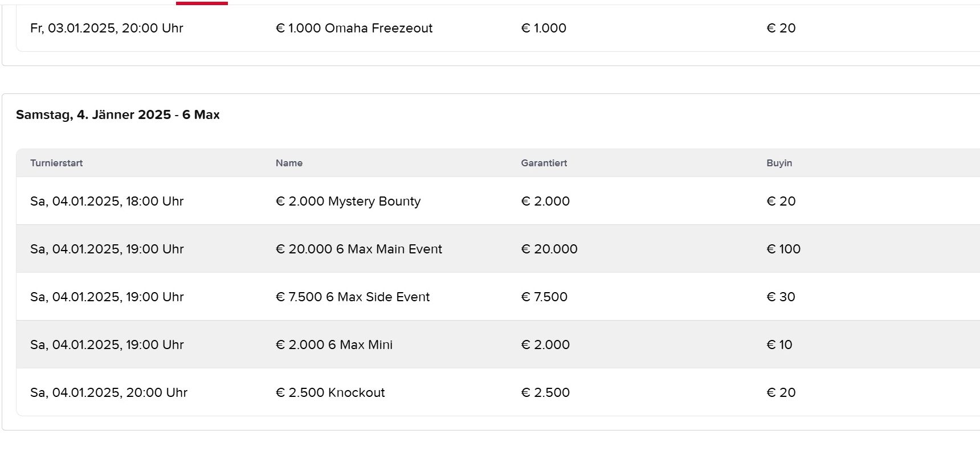Click the Fr, 03.01.2025, 20:00 Uhr start time
This screenshot has height=451, width=980.
107,28
